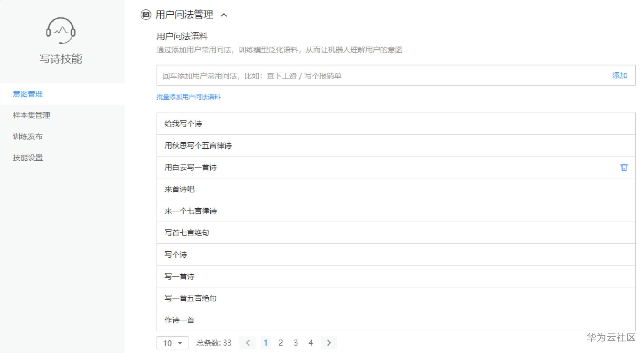The image size is (644, 353).
Task: Go to previous page arrow
Action: [248, 343]
